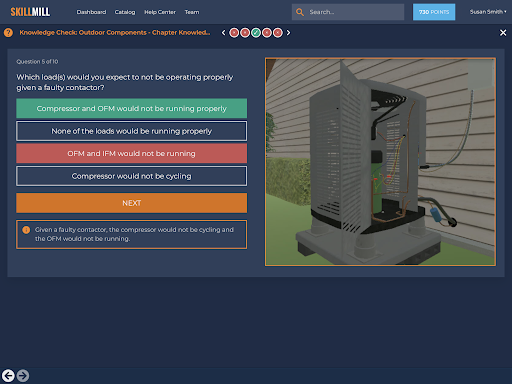Click the orange NEXT button
Image resolution: width=512 pixels, height=384 pixels.
click(x=132, y=203)
